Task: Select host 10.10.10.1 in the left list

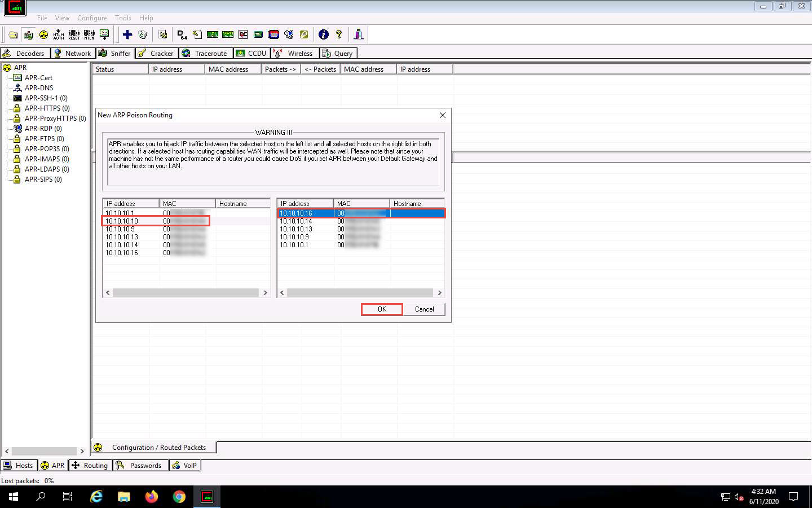Action: point(186,213)
